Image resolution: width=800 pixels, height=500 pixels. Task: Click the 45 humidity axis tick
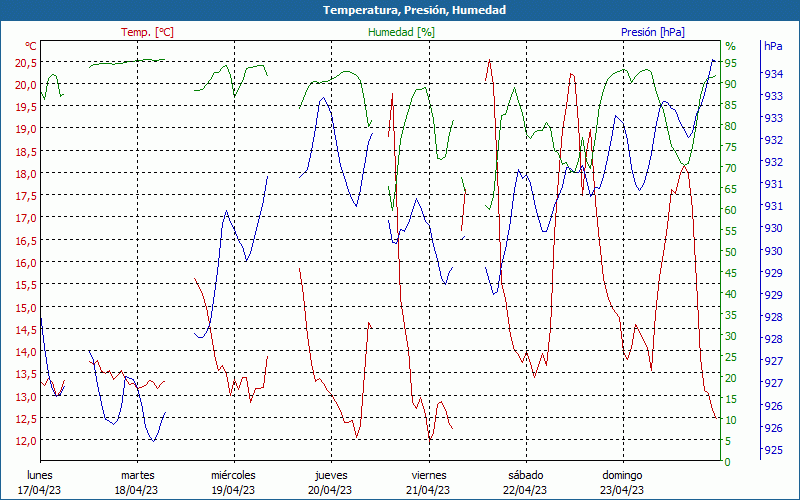point(731,273)
